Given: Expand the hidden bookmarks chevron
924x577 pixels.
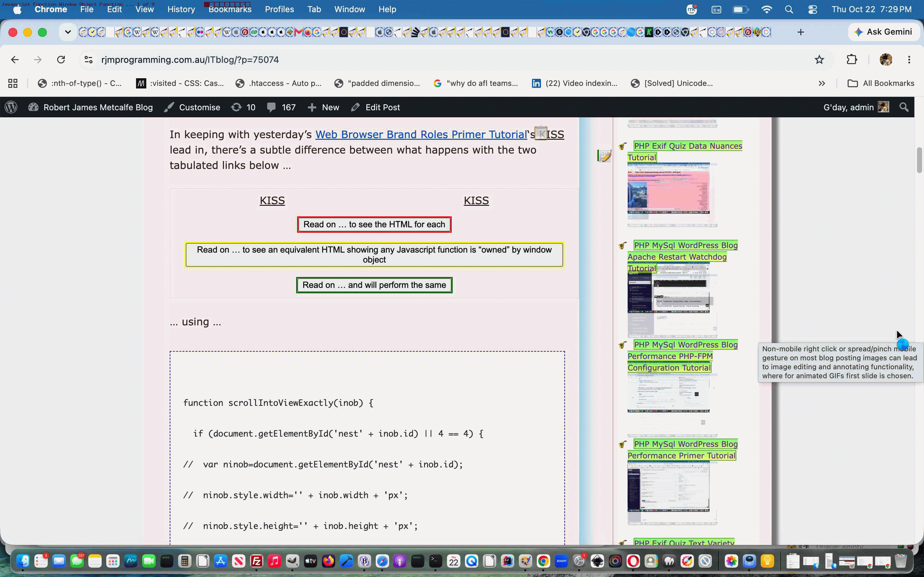Looking at the screenshot, I should tap(822, 83).
